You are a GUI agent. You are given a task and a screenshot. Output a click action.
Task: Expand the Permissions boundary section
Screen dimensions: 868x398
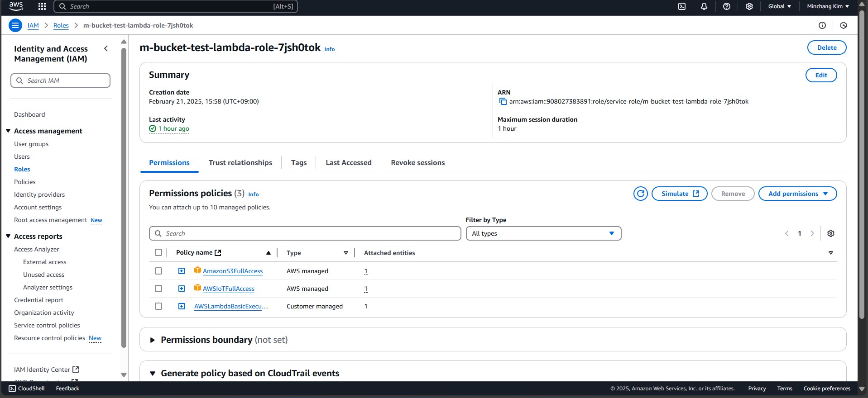pyautogui.click(x=152, y=340)
